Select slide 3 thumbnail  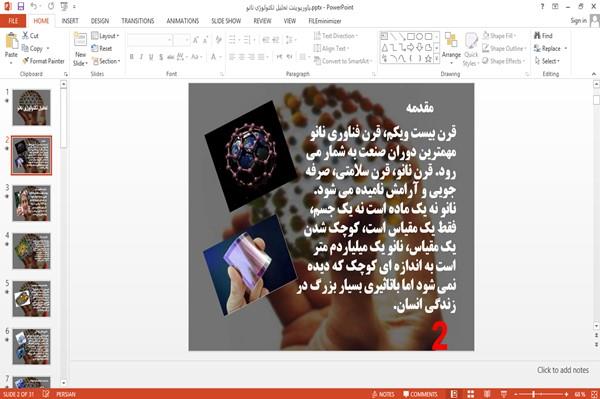point(31,203)
